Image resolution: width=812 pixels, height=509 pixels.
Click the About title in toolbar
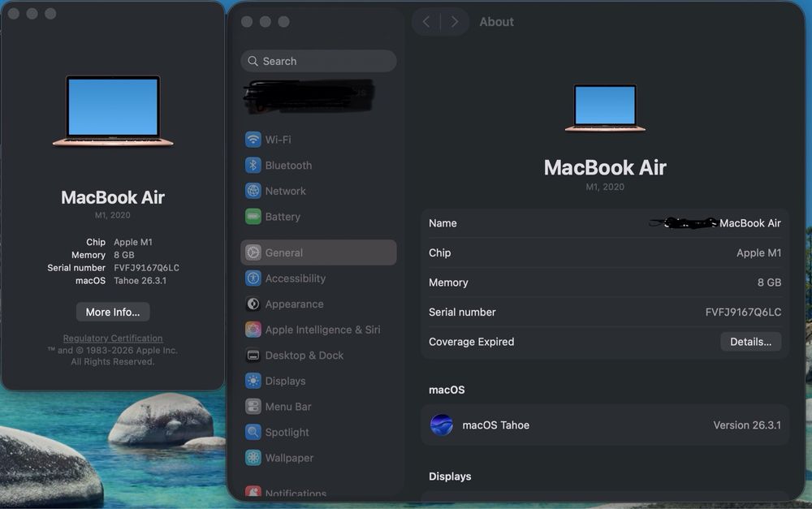pos(496,22)
